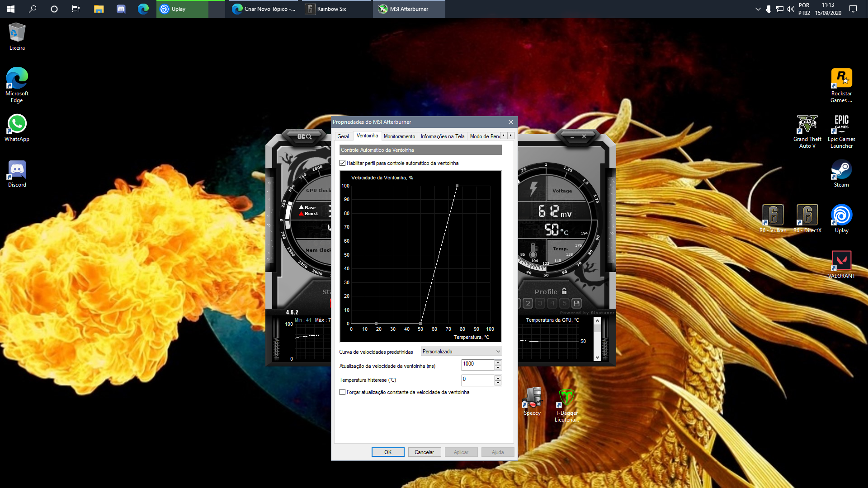Image resolution: width=868 pixels, height=488 pixels.
Task: Launch Grand Theft Auto V shortcut
Action: pos(807,131)
